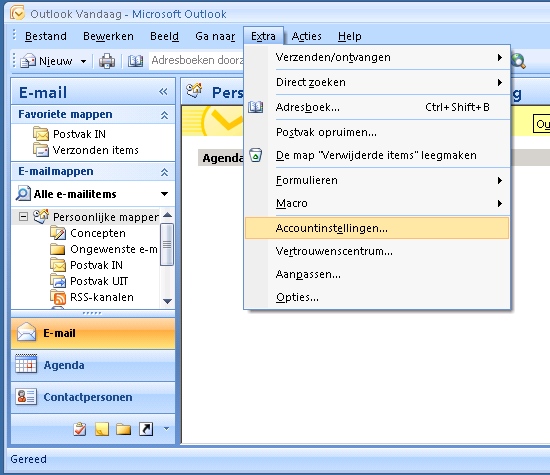The height and width of the screenshot is (475, 550).
Task: Choose Aanpassen... in Extra menu
Action: pyautogui.click(x=377, y=274)
